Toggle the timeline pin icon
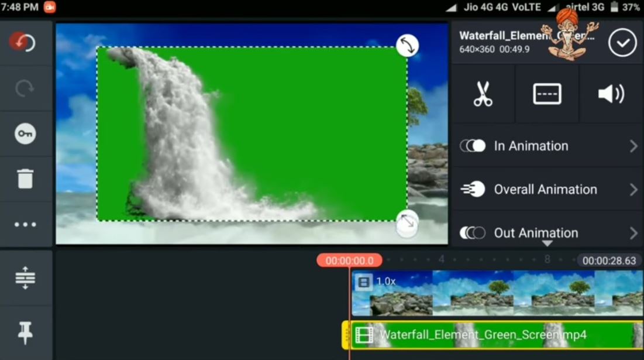 click(x=25, y=332)
